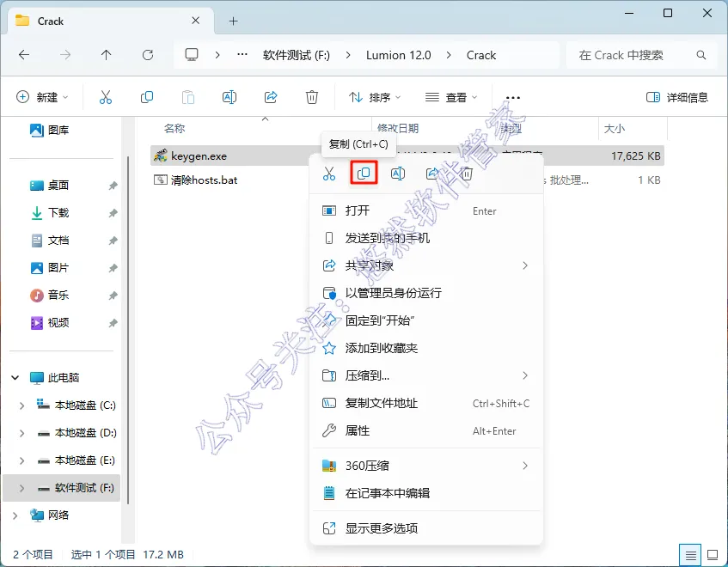Choose 在记事本中编辑 menu entry
Image resolution: width=728 pixels, height=567 pixels.
425,493
